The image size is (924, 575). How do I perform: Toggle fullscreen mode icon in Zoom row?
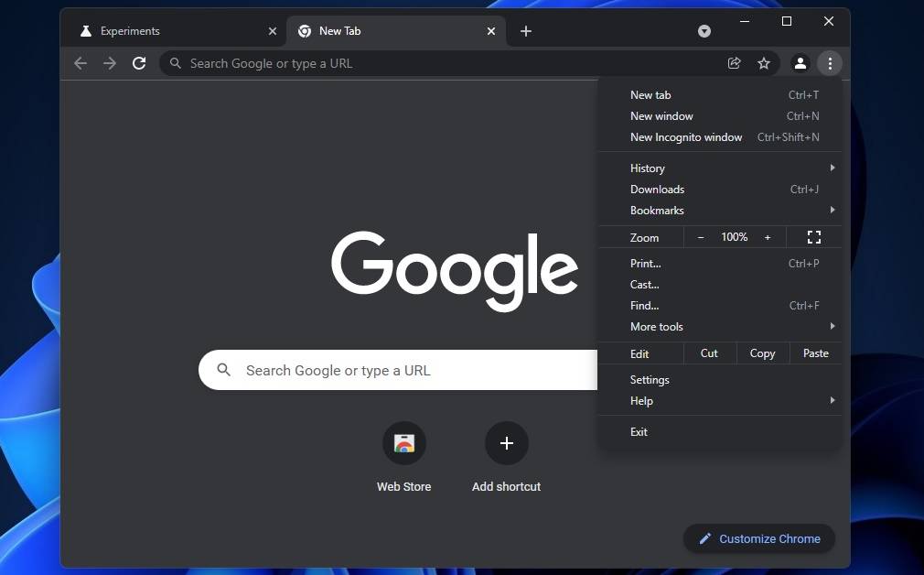tap(814, 237)
